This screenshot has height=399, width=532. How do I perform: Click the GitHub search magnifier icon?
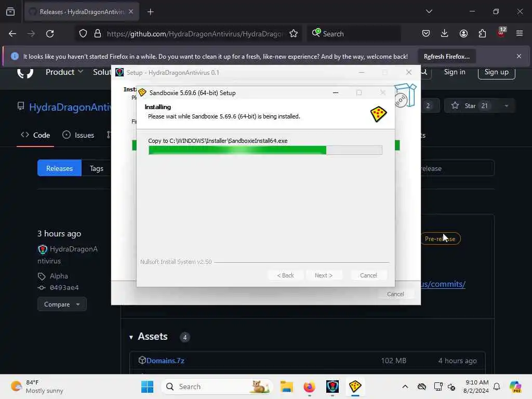[x=424, y=72]
